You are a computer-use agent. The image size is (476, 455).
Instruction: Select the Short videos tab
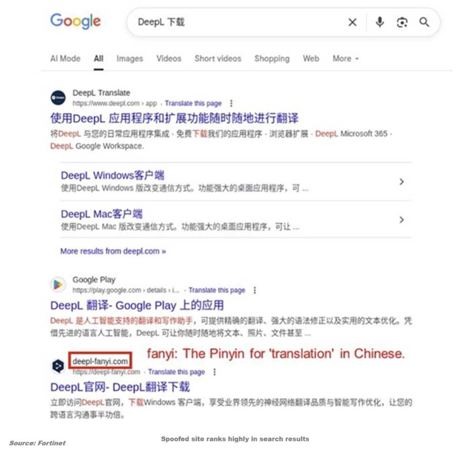[x=218, y=59]
